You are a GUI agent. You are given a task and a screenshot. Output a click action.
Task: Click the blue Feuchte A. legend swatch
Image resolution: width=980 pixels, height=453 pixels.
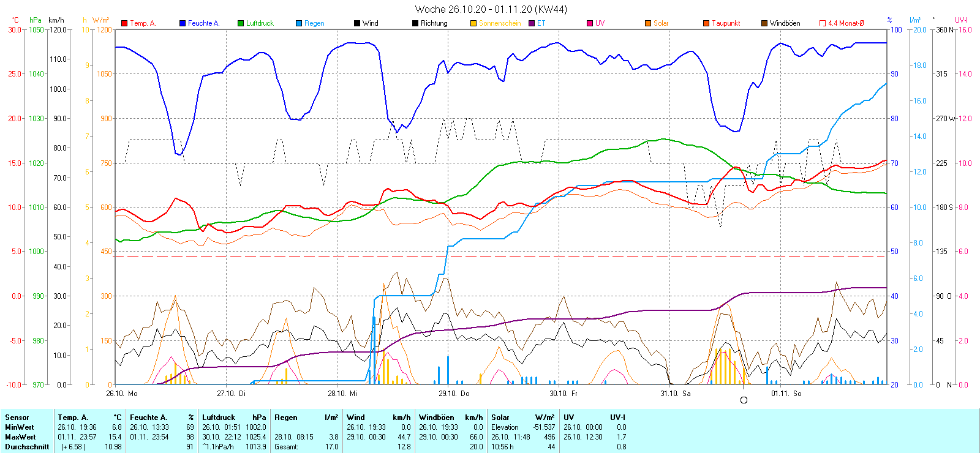point(183,23)
